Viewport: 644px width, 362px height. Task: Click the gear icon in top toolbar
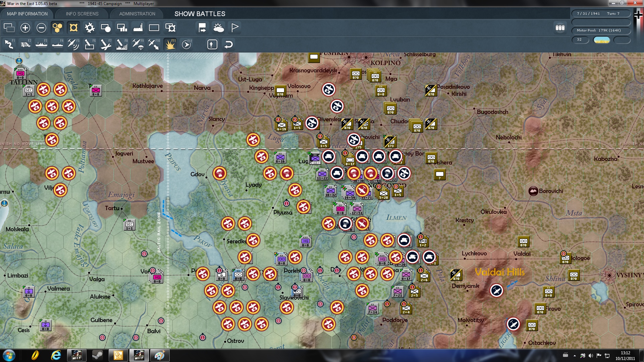point(90,28)
